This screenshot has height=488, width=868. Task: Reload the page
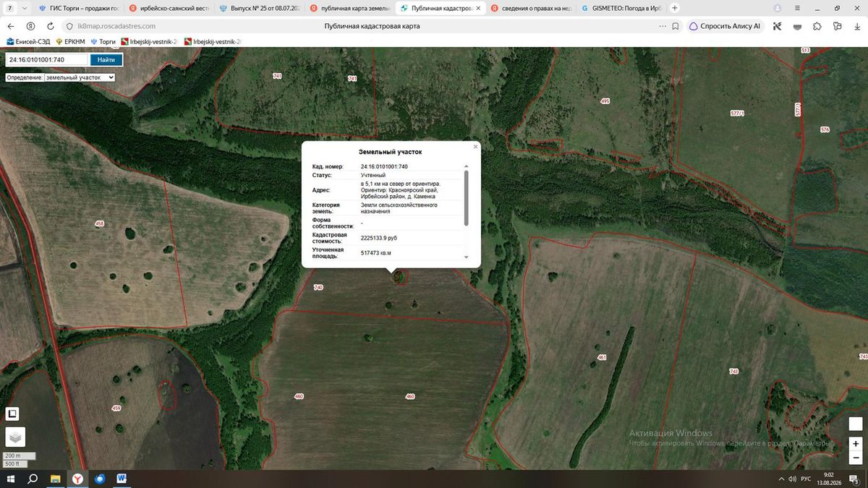49,26
